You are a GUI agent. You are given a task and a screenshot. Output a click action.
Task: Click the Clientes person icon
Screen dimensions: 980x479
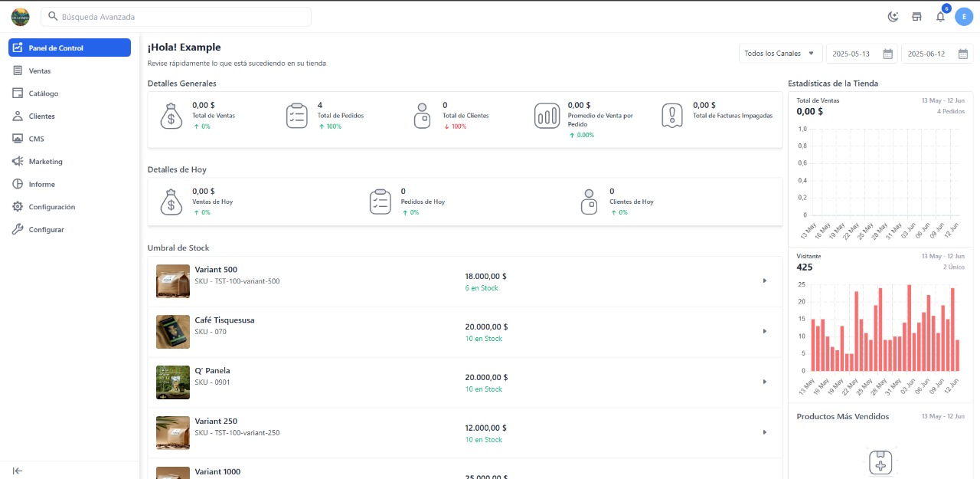(17, 116)
